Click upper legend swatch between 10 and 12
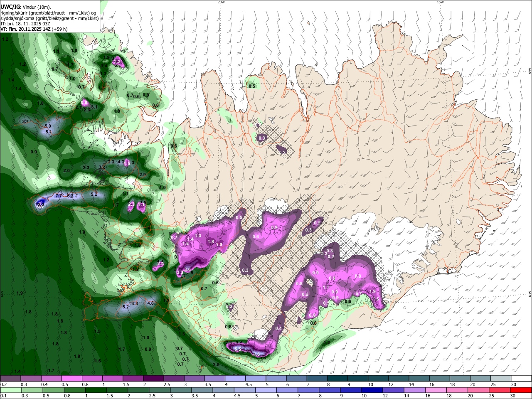Image resolution: width=532 pixels, height=399 pixels. click(x=378, y=379)
